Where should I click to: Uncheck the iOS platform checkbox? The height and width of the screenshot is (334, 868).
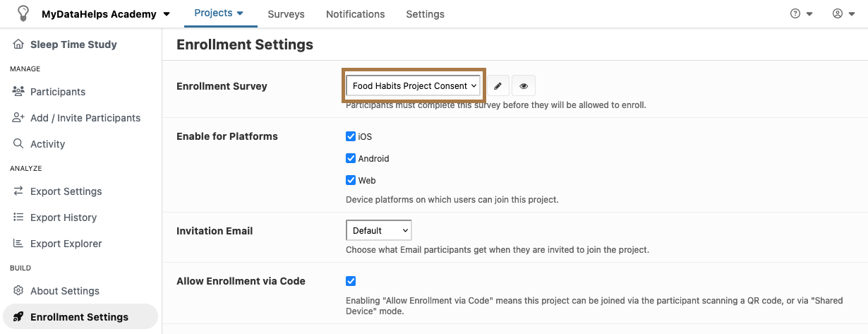tap(351, 136)
